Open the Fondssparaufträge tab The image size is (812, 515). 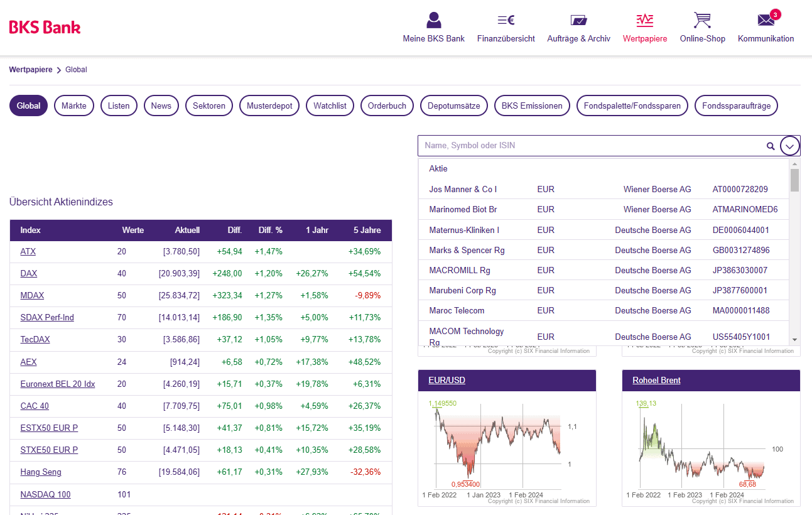pos(737,106)
